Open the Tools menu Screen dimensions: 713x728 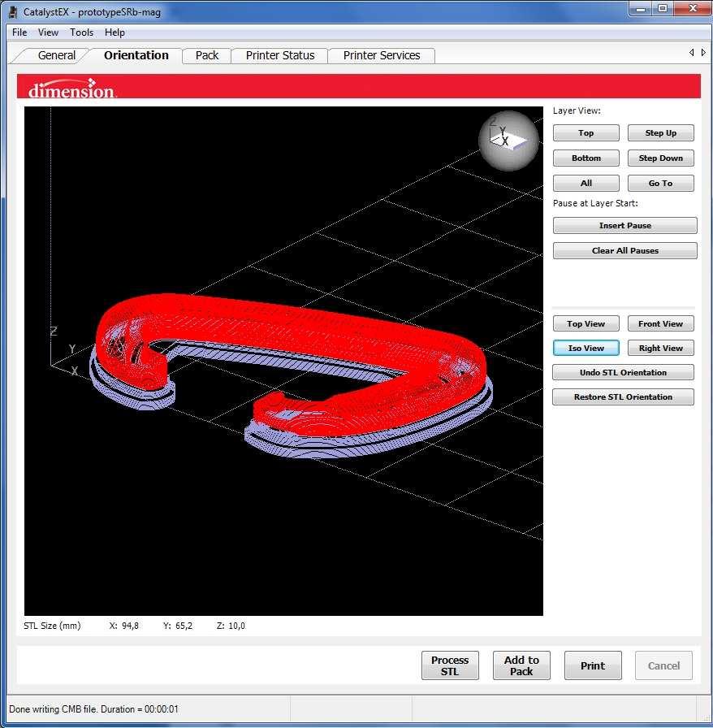(82, 32)
